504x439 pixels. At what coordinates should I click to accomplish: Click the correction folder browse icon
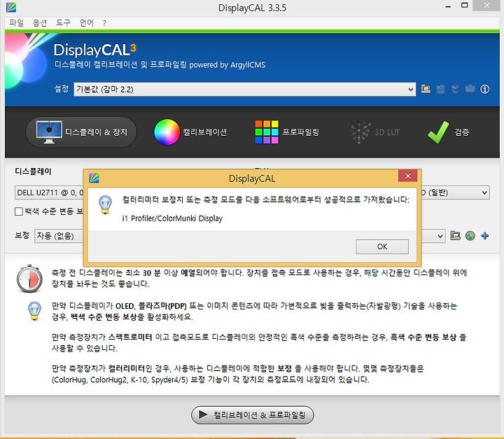[x=455, y=236]
